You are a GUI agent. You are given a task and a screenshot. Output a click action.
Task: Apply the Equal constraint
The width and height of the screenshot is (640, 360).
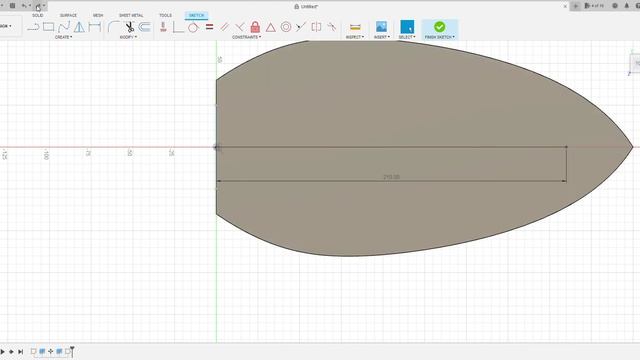tap(209, 27)
